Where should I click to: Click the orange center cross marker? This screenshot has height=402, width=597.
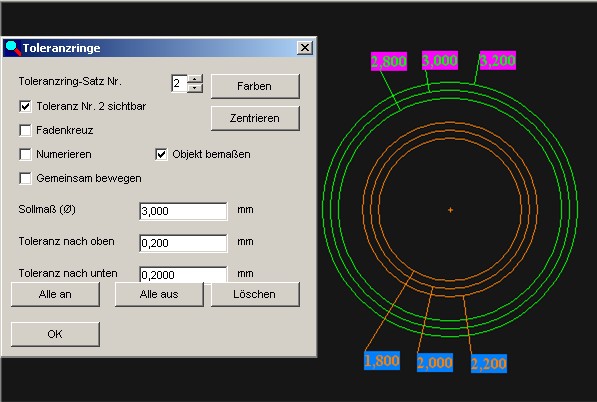(450, 210)
